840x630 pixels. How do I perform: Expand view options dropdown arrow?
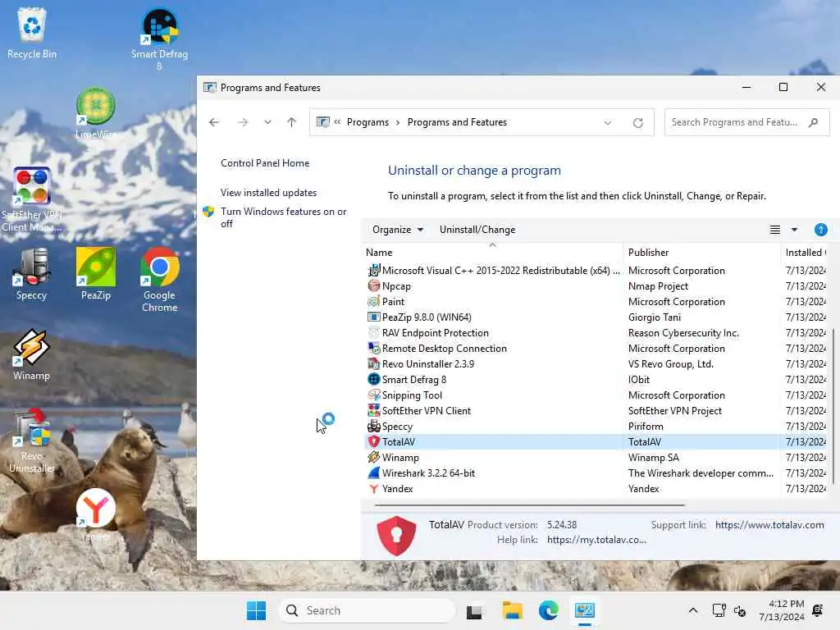click(x=794, y=230)
